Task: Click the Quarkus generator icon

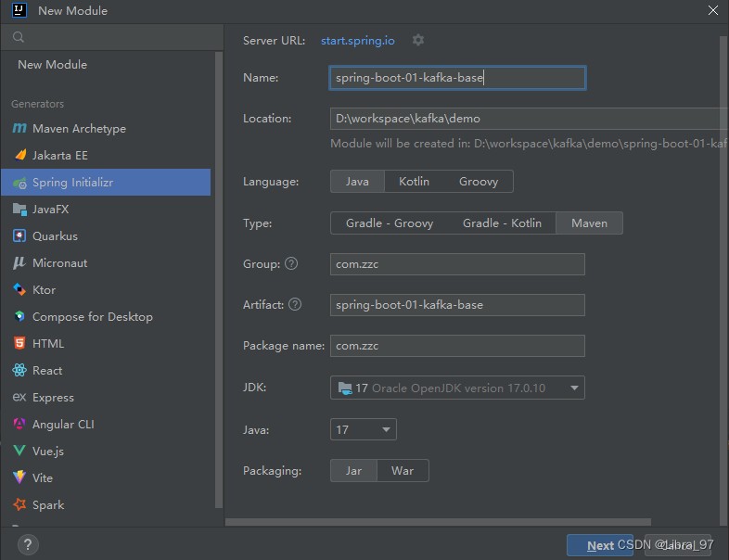Action: (19, 236)
